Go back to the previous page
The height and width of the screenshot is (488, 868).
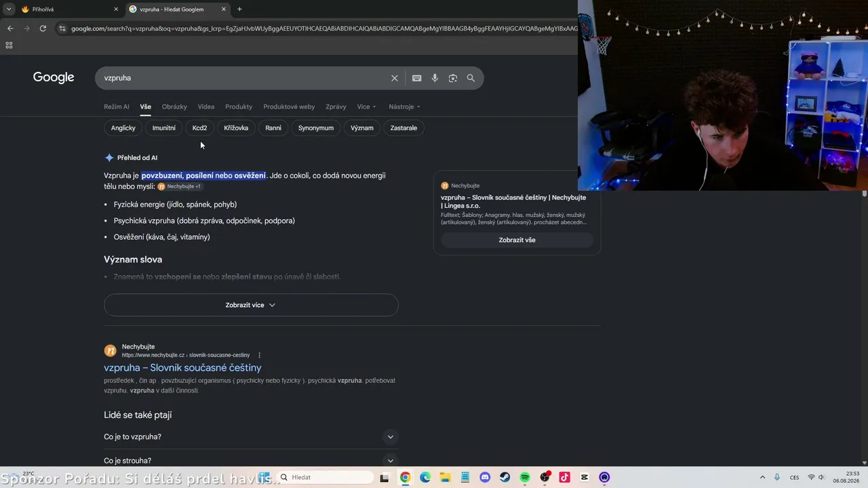[x=10, y=28]
